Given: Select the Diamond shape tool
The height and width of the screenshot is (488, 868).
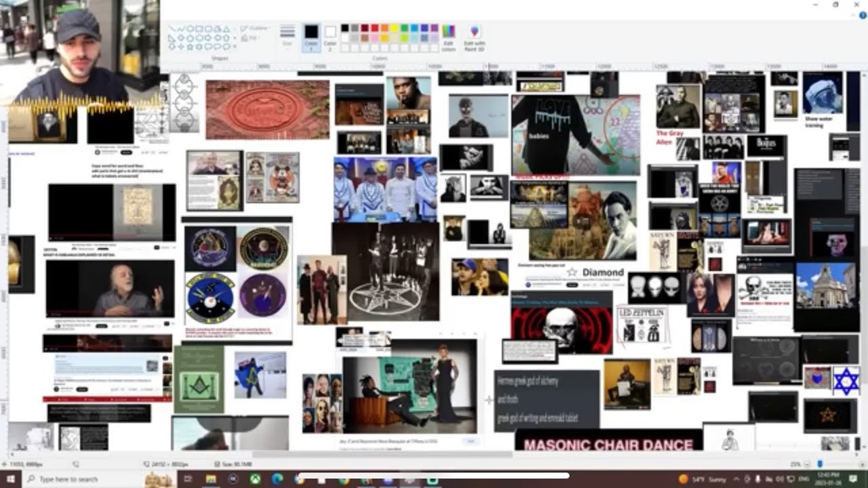Looking at the screenshot, I should pyautogui.click(x=181, y=38).
